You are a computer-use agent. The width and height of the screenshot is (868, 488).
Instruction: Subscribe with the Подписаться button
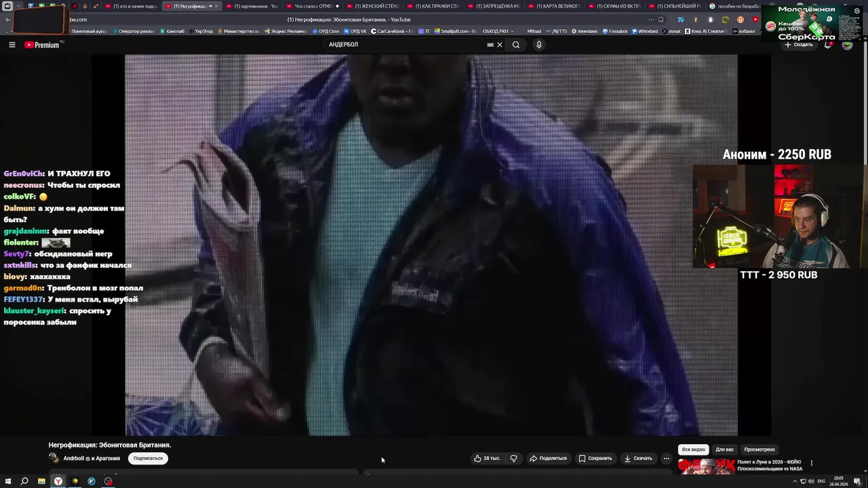(148, 458)
